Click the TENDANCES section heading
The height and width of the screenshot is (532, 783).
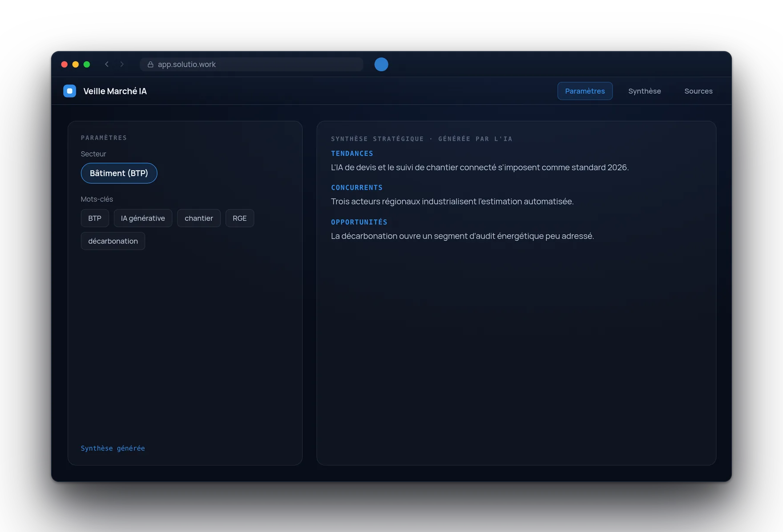point(352,153)
